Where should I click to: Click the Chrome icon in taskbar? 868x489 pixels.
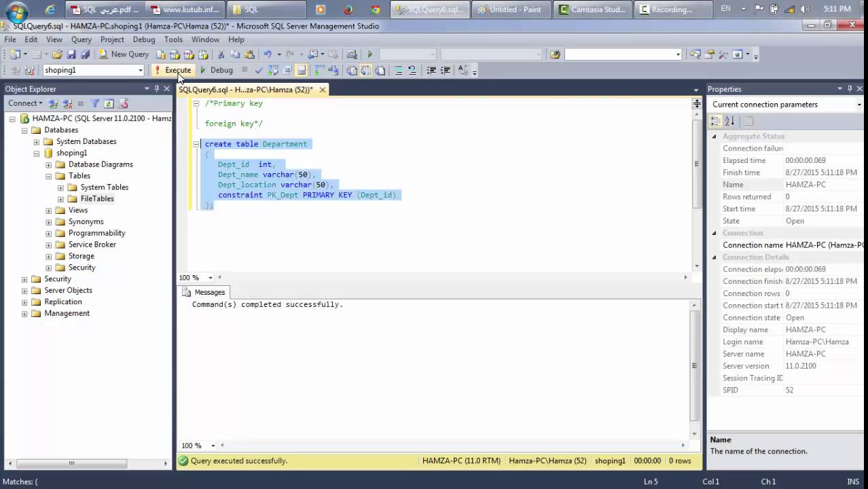[x=376, y=10]
